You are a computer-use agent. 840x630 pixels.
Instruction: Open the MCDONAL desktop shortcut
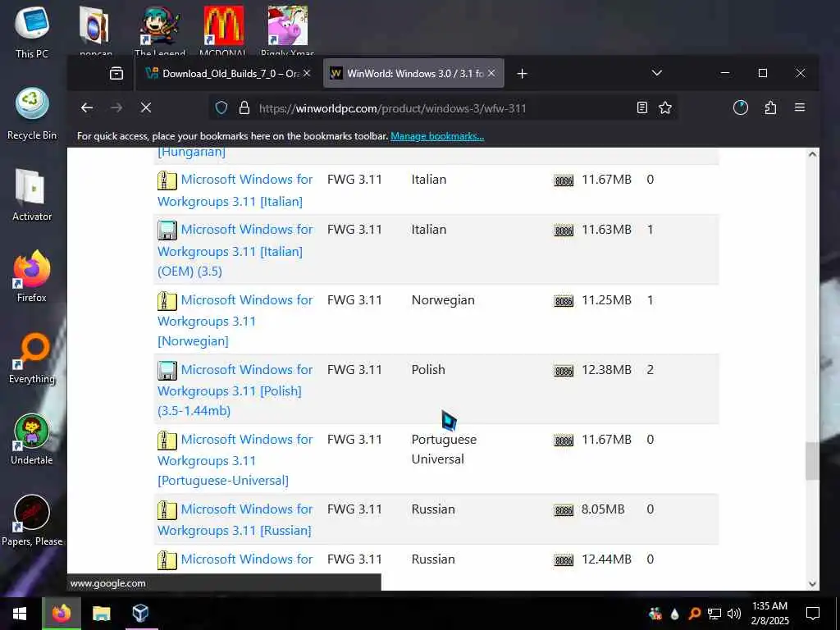coord(223,30)
